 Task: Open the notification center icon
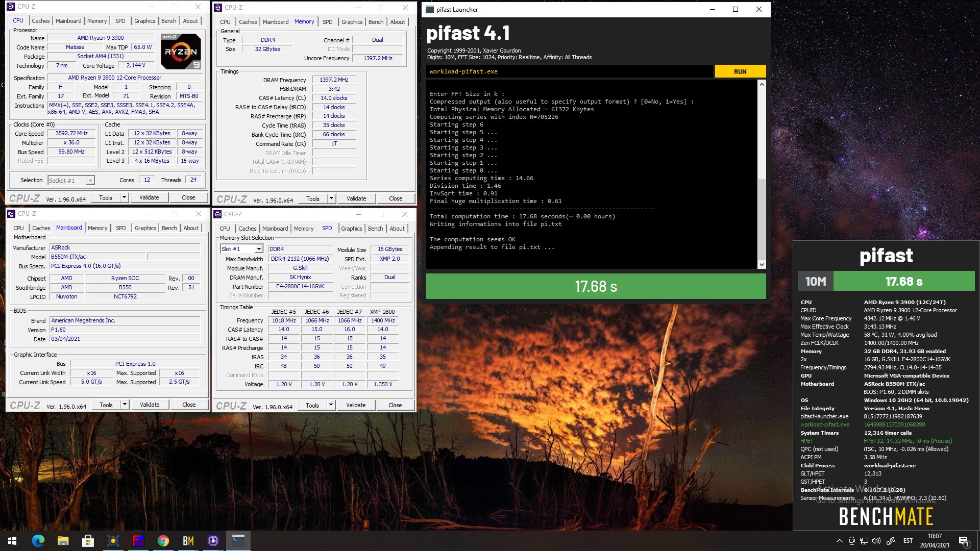[964, 541]
